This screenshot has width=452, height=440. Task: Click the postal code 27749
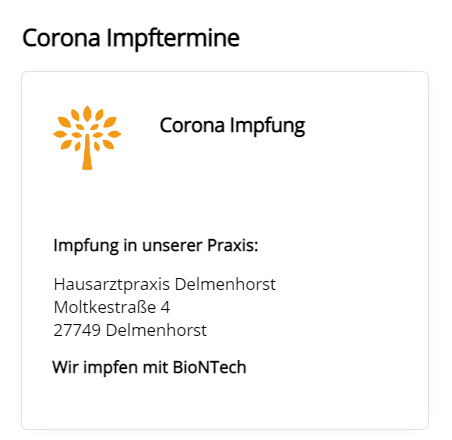tap(77, 330)
